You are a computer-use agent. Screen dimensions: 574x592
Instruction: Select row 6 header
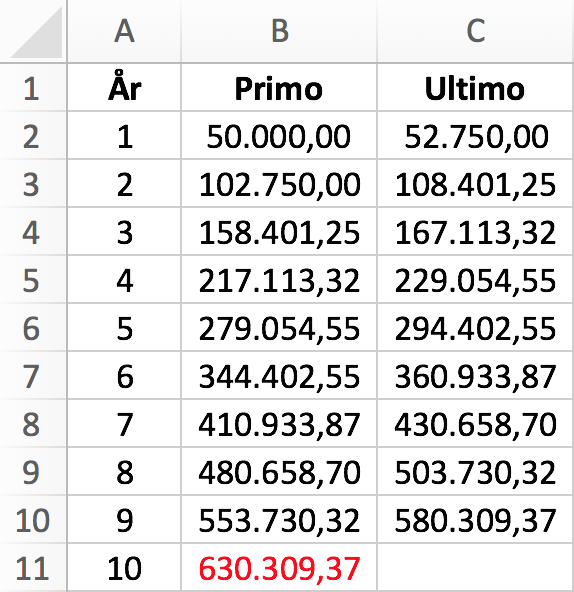click(33, 327)
